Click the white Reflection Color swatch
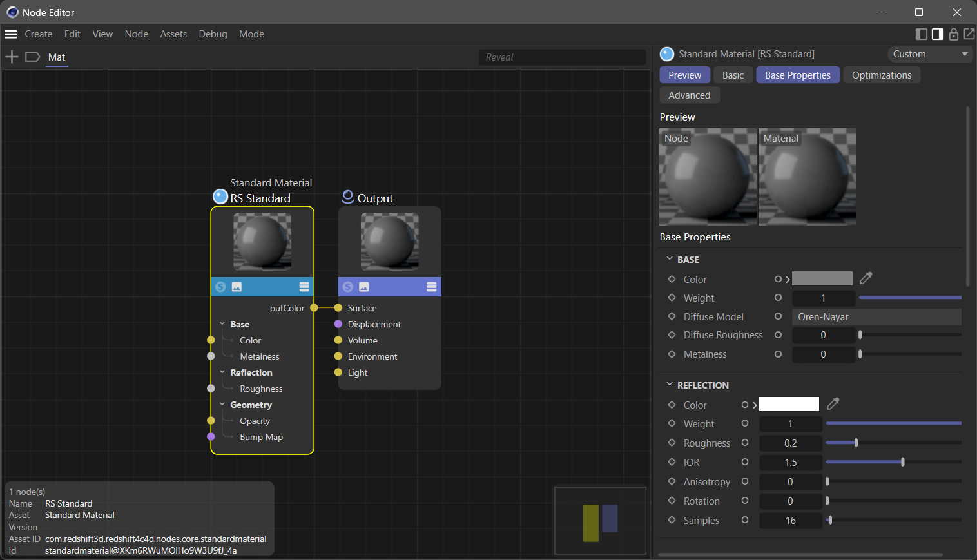Image resolution: width=977 pixels, height=560 pixels. click(789, 404)
